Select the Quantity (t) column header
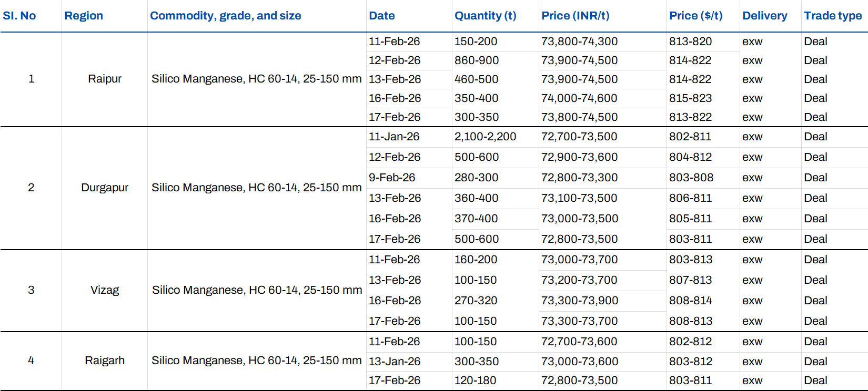Image resolution: width=868 pixels, height=391 pixels. pyautogui.click(x=486, y=16)
